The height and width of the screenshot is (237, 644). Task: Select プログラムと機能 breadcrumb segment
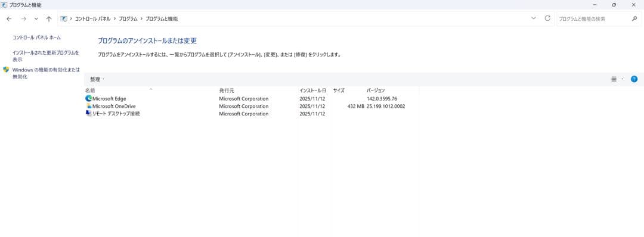click(162, 19)
